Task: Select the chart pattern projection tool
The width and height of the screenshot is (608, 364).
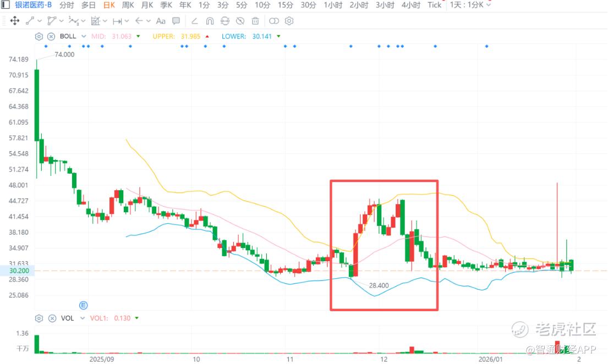Action: click(x=95, y=21)
